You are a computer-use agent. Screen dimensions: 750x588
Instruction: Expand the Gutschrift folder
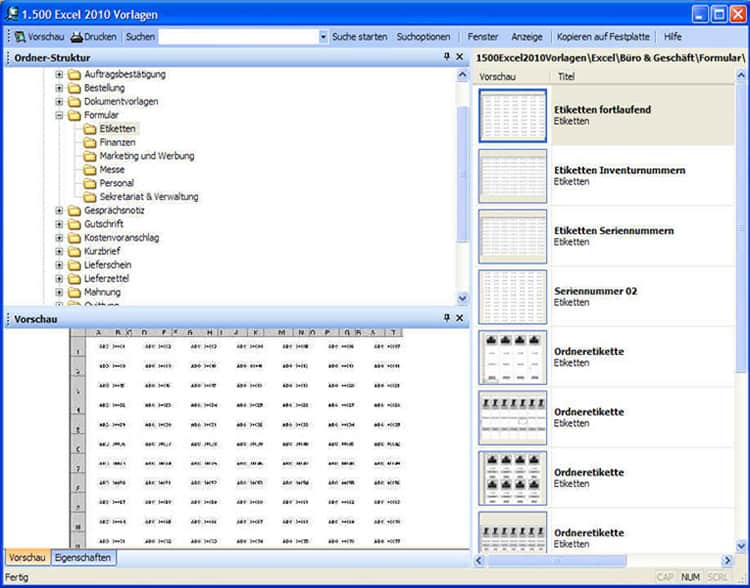59,224
